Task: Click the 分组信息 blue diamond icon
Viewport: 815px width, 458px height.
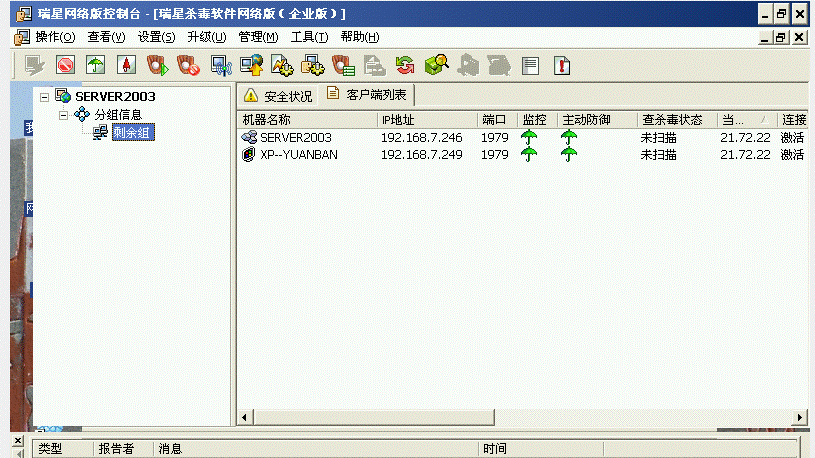Action: pyautogui.click(x=82, y=114)
